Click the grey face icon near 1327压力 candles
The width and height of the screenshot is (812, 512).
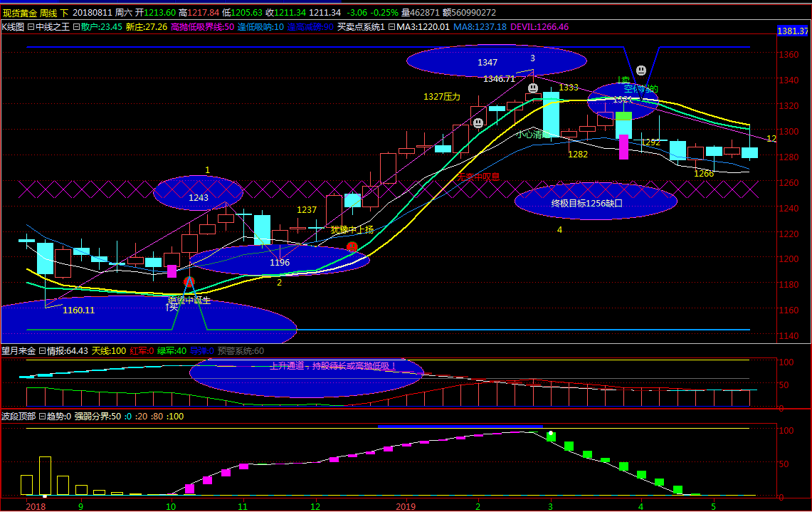(478, 122)
